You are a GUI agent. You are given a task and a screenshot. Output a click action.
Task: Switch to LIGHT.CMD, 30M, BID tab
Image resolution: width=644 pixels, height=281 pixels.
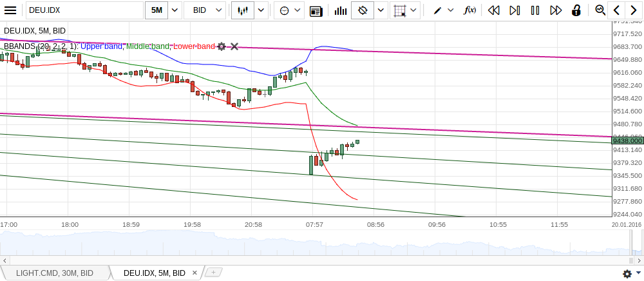tap(54, 273)
